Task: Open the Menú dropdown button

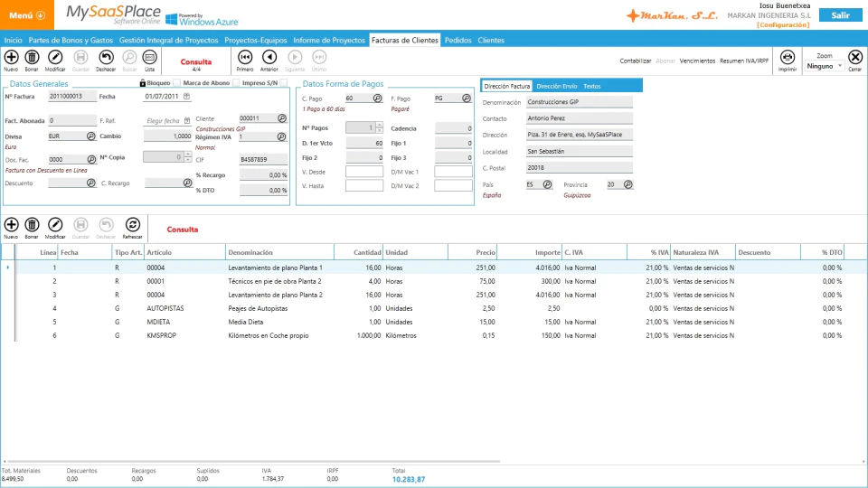Action: [27, 15]
